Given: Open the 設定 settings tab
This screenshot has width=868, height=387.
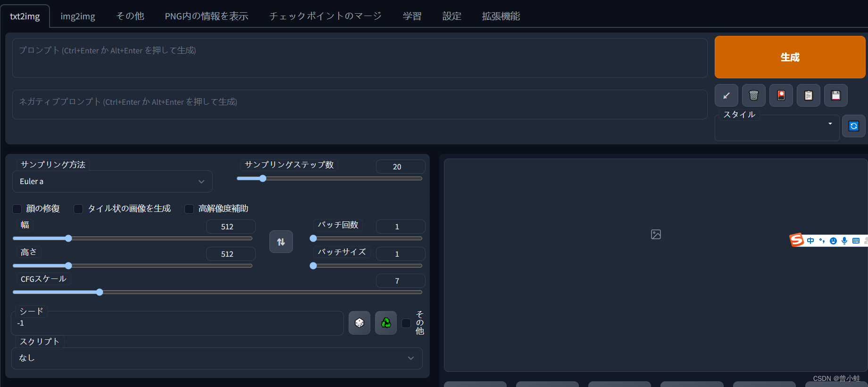Looking at the screenshot, I should click(452, 16).
